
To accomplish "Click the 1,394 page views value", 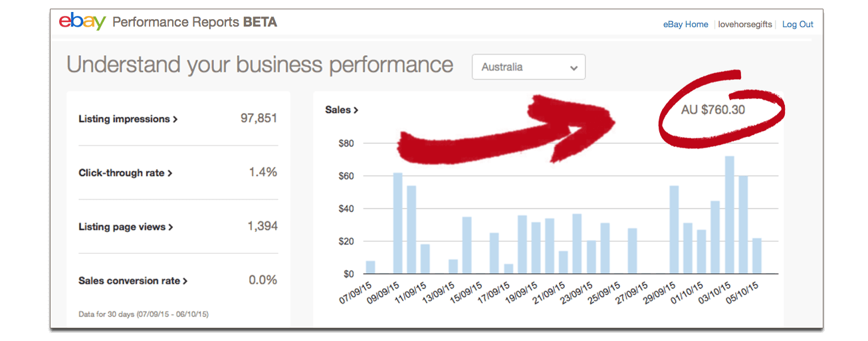I will click(x=262, y=227).
